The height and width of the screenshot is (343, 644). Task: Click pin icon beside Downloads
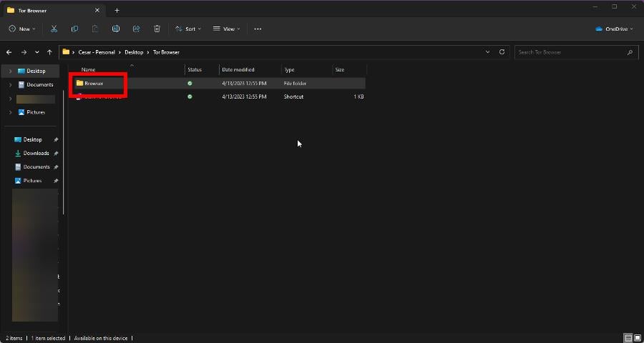pos(56,154)
